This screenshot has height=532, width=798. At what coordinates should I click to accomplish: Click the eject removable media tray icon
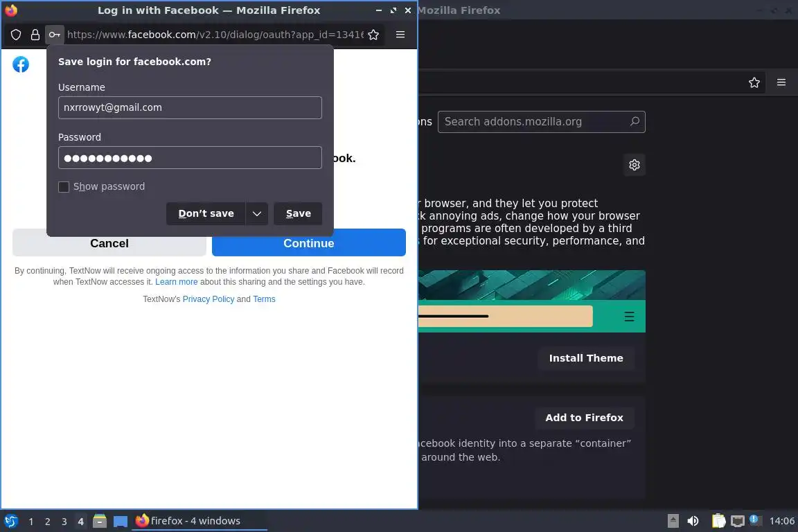click(673, 521)
